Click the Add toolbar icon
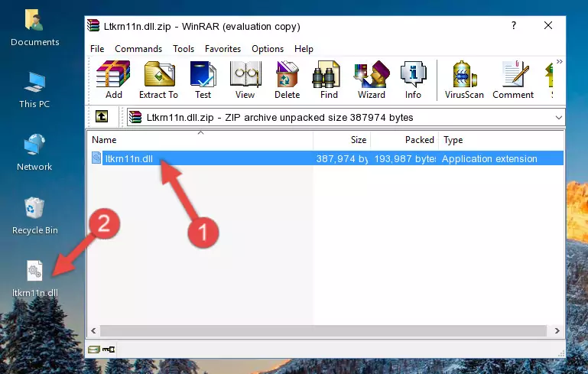Image resolution: width=588 pixels, height=374 pixels. (x=113, y=80)
